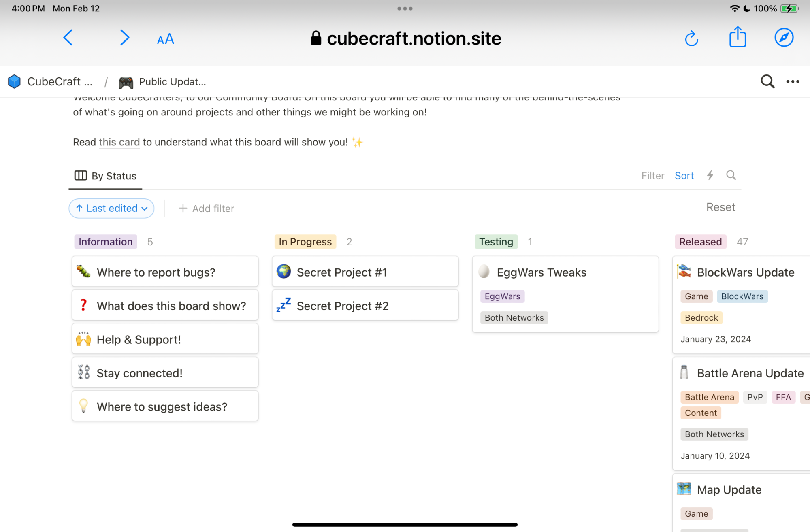Click the BlockWars Update card icon
Screen dimensions: 810x532
click(x=684, y=271)
